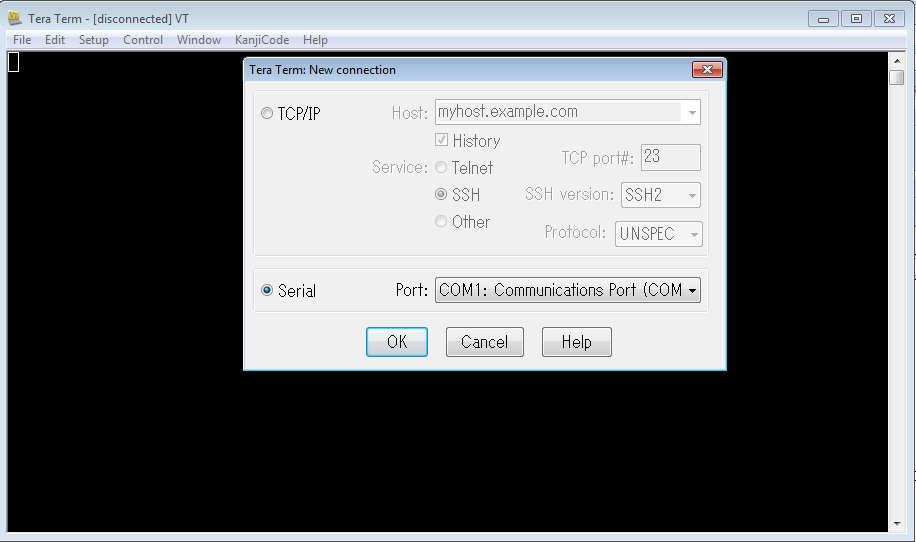Maximize the Tera Term window
The height and width of the screenshot is (542, 916).
pos(856,18)
